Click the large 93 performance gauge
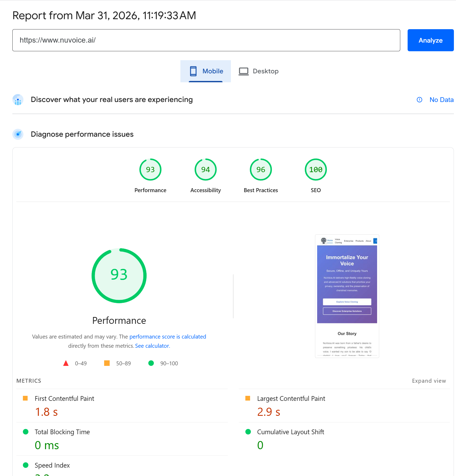Image resolution: width=456 pixels, height=476 pixels. click(x=119, y=275)
